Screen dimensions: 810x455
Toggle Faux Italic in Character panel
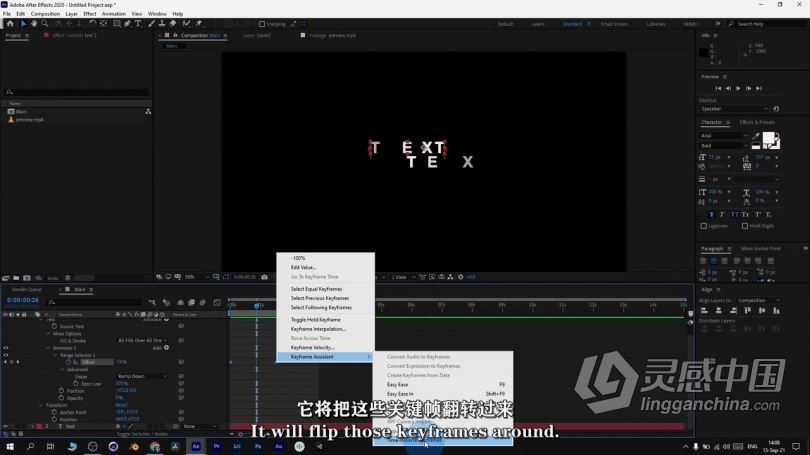click(x=722, y=215)
